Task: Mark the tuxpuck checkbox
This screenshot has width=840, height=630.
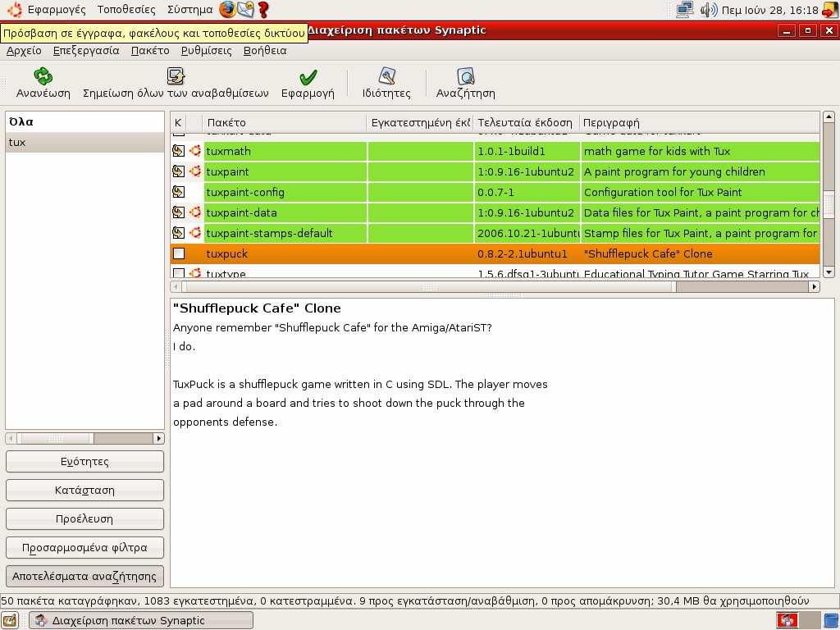Action: pyautogui.click(x=179, y=253)
